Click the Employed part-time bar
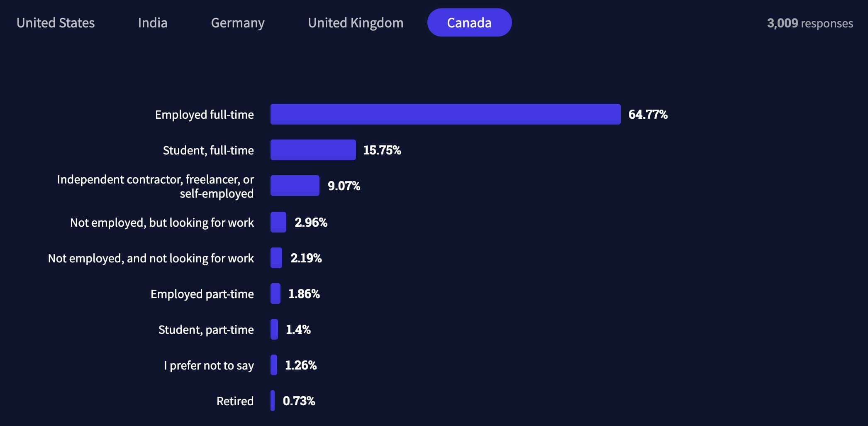868x426 pixels. 276,294
